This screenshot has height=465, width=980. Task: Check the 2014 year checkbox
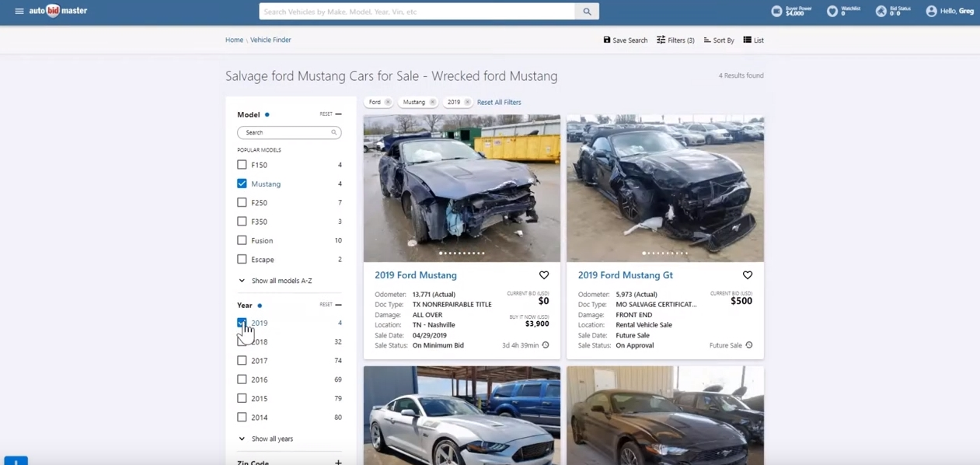pos(242,418)
